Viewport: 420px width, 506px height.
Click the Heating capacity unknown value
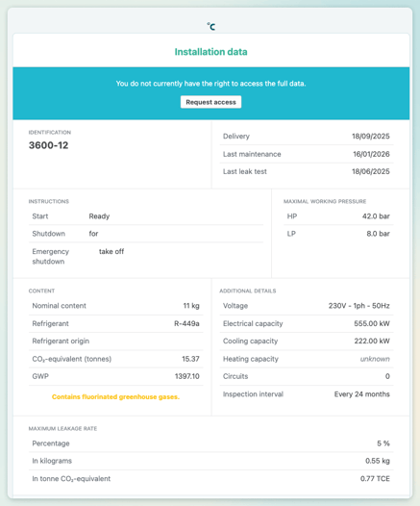click(x=375, y=359)
